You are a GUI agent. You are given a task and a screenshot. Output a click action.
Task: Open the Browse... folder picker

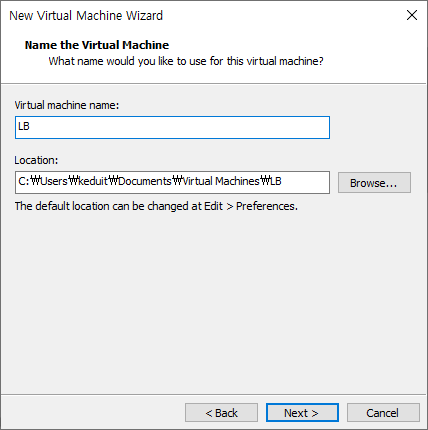tap(374, 183)
